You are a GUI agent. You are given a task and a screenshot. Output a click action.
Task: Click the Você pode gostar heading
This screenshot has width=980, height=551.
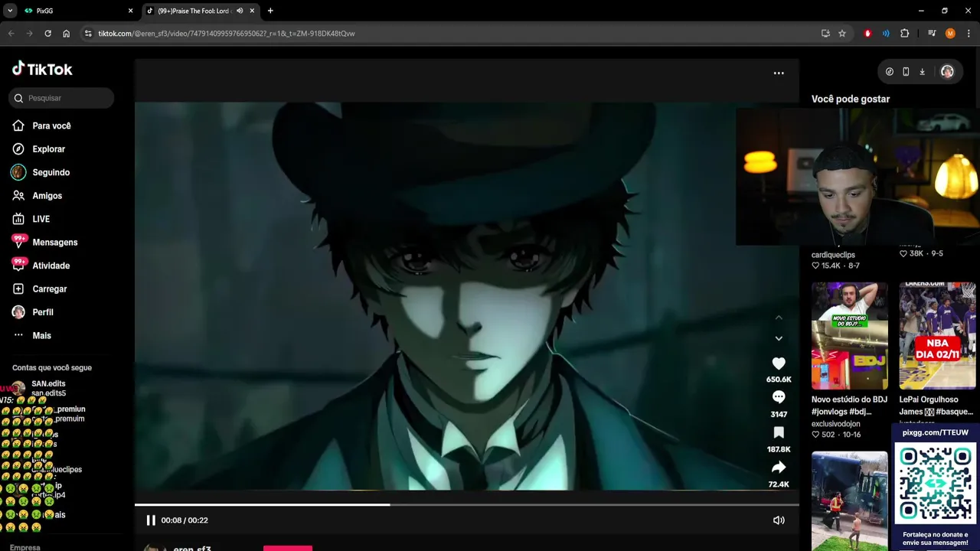(851, 99)
